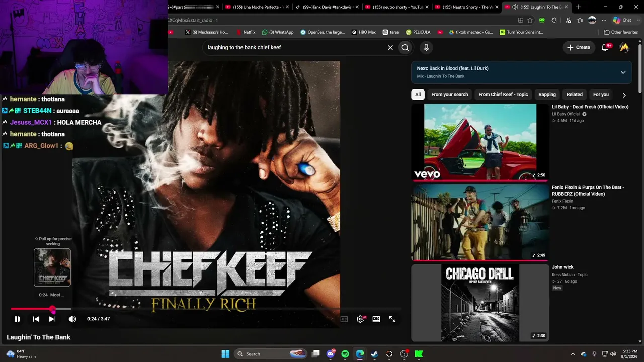The height and width of the screenshot is (362, 644).
Task: Open the browser extensions puzzle icon
Action: click(x=554, y=20)
